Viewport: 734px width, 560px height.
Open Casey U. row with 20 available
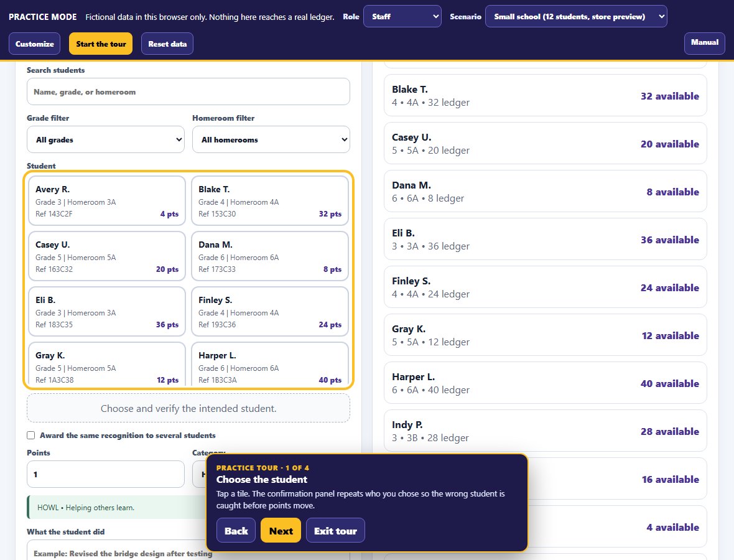[x=546, y=143]
